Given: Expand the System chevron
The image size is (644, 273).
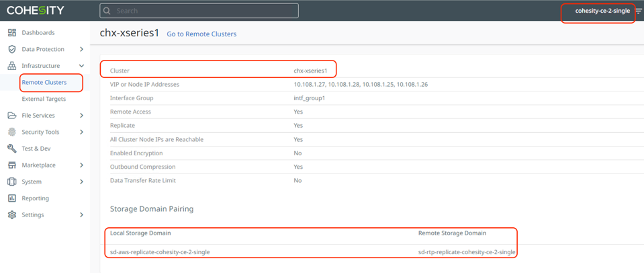Looking at the screenshot, I should click(81, 182).
